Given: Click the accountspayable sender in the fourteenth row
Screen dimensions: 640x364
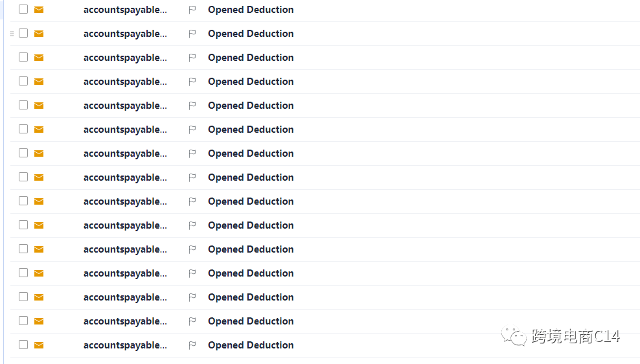Looking at the screenshot, I should tap(125, 321).
